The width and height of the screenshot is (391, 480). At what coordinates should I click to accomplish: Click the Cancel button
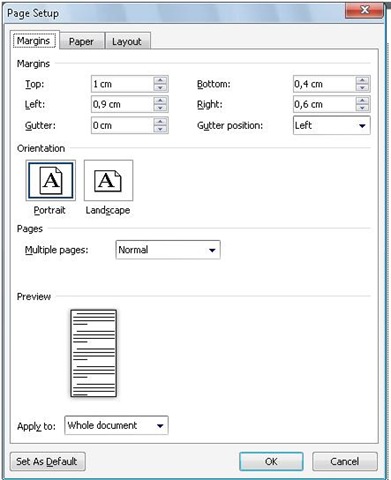coord(345,461)
